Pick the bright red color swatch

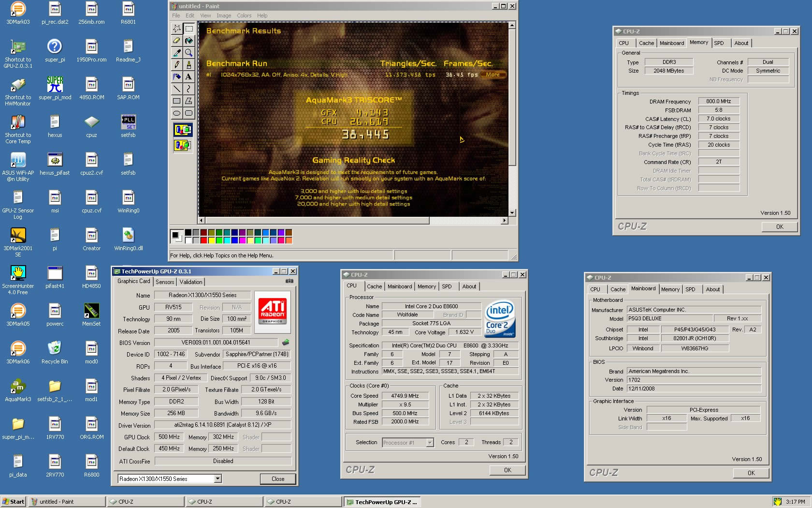203,240
